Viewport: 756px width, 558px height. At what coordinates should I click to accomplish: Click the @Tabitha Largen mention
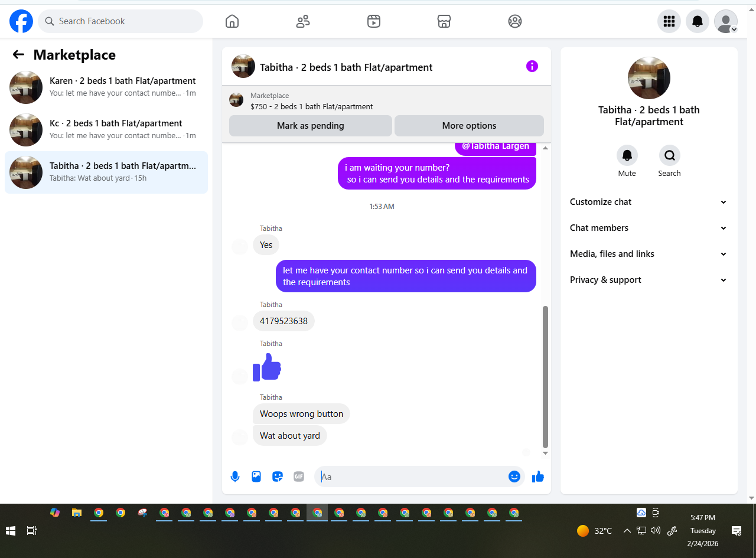(496, 146)
